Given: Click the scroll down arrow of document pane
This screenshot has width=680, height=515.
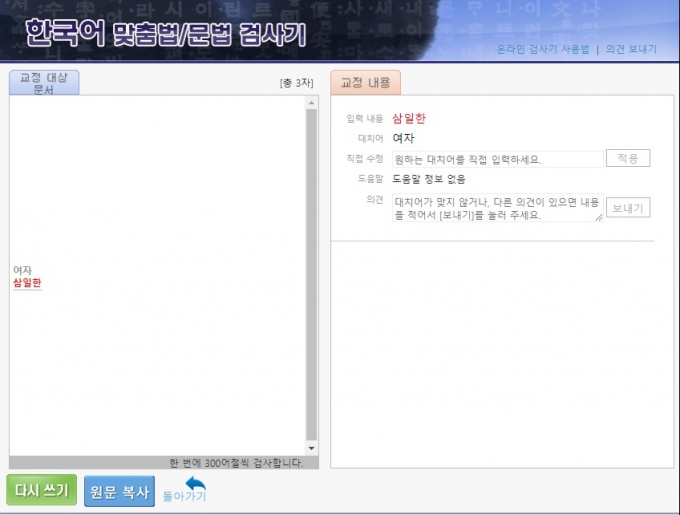Looking at the screenshot, I should pyautogui.click(x=311, y=448).
